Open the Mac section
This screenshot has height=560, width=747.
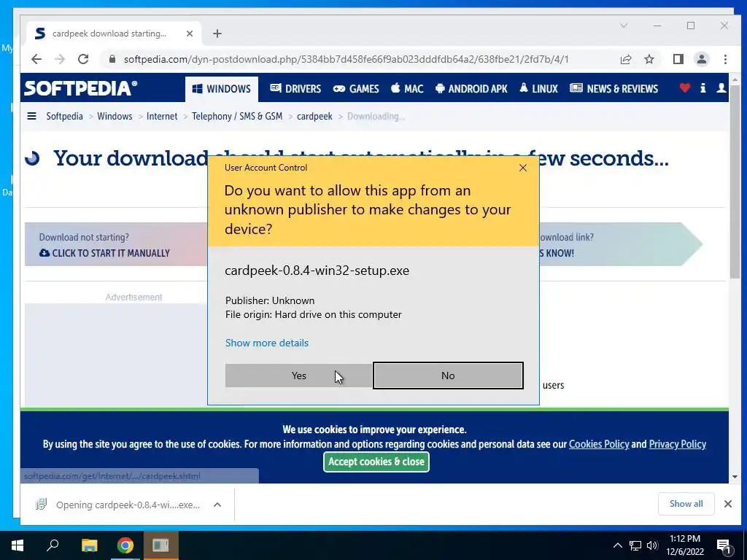(407, 89)
